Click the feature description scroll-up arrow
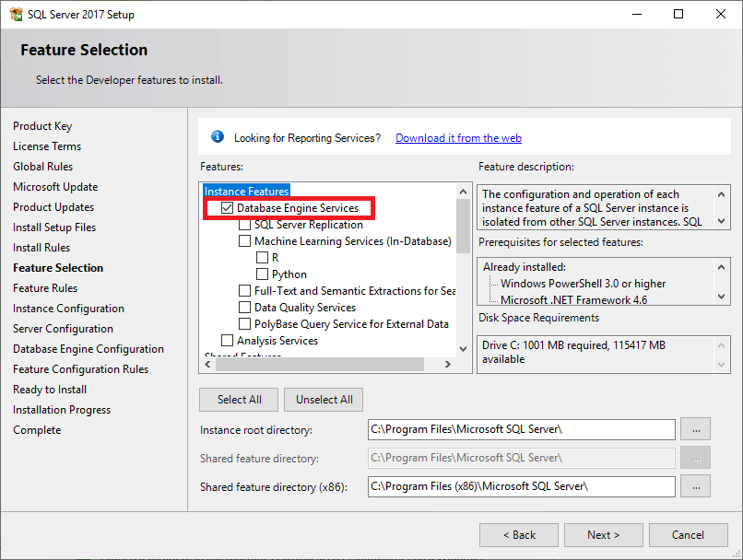The width and height of the screenshot is (743, 560). point(721,194)
